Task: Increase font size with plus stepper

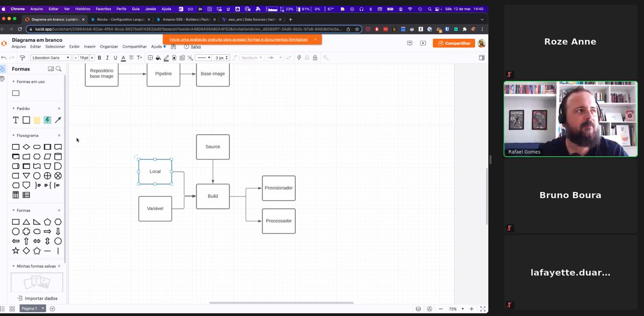Action: coord(92,57)
